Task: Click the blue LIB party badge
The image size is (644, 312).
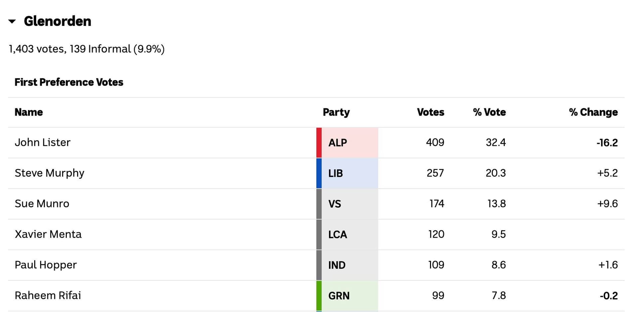Action: pyautogui.click(x=347, y=173)
